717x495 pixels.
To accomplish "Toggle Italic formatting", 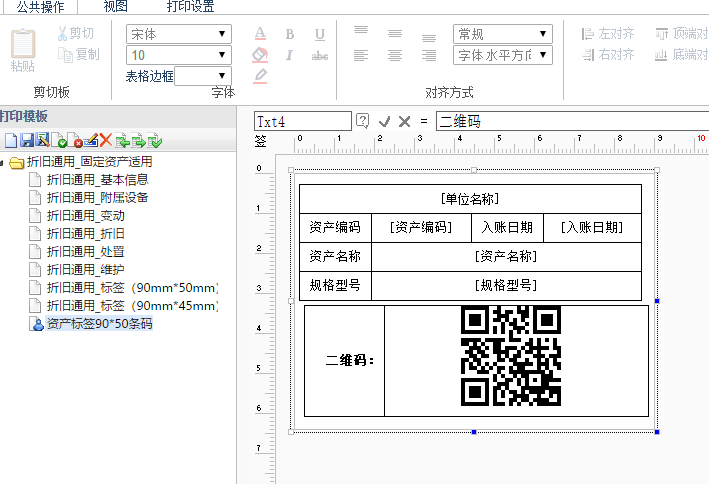I will click(x=289, y=55).
